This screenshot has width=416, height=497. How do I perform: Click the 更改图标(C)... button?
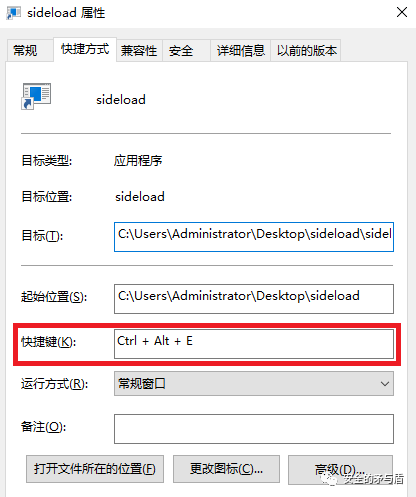(x=226, y=469)
